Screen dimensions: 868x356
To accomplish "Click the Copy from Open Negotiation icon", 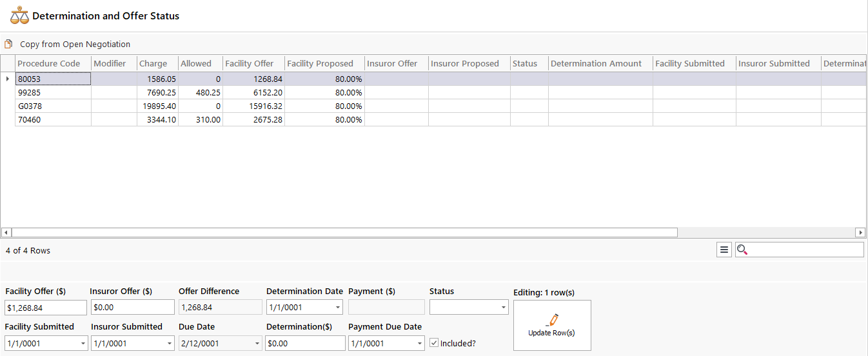I will pyautogui.click(x=8, y=44).
